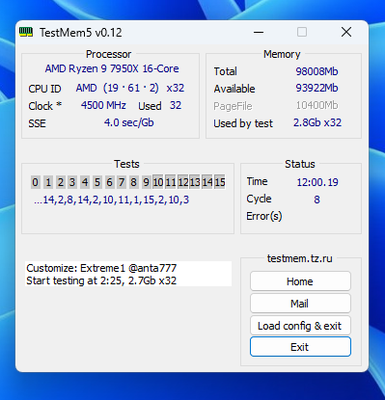Click the Mail button
The height and width of the screenshot is (400, 385).
(300, 303)
